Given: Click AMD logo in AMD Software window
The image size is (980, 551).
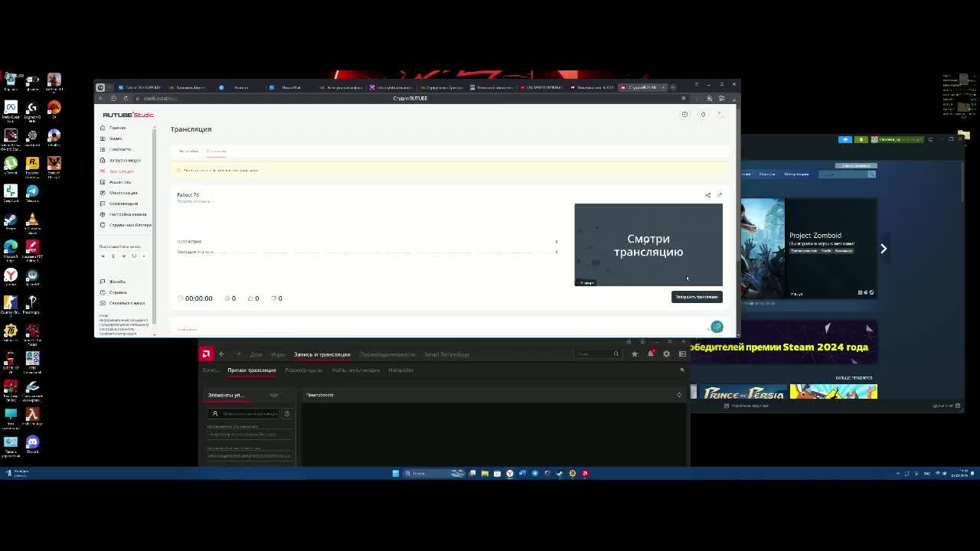Looking at the screenshot, I should point(205,354).
